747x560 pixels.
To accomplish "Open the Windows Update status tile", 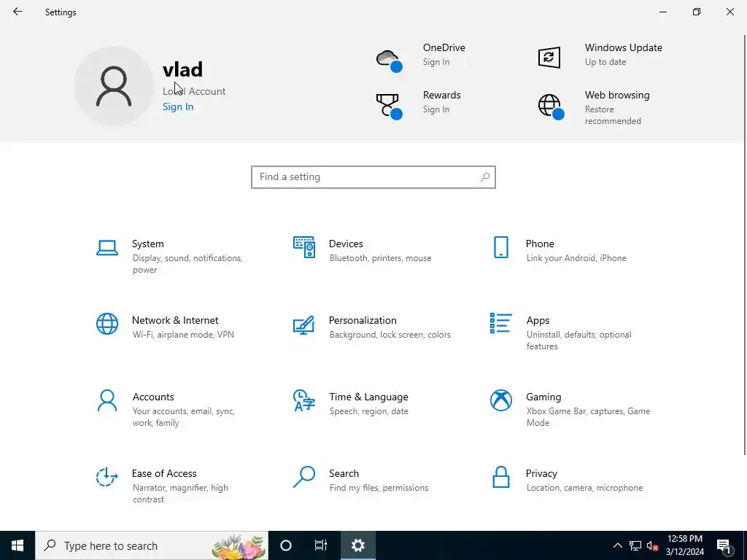I will tap(602, 55).
